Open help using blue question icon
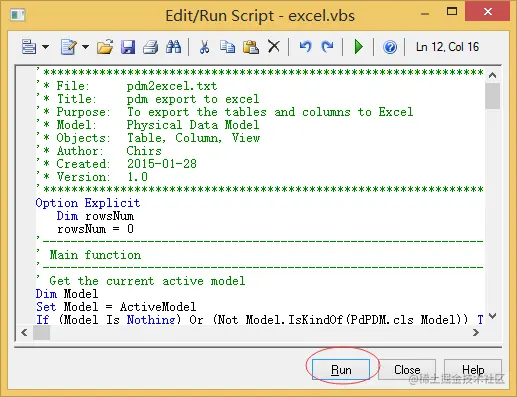 pos(390,47)
